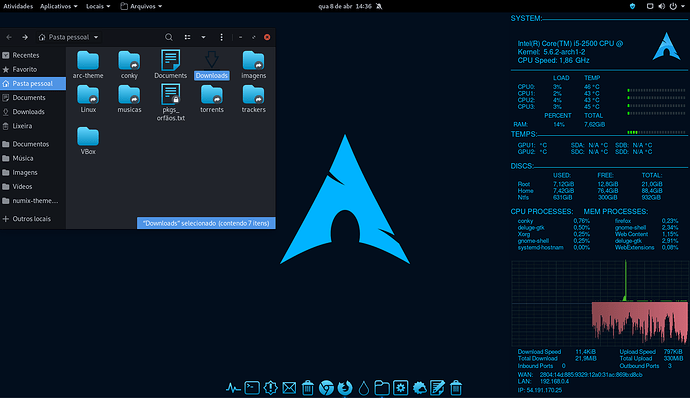Click the trash icon after the text editor

click(x=456, y=388)
